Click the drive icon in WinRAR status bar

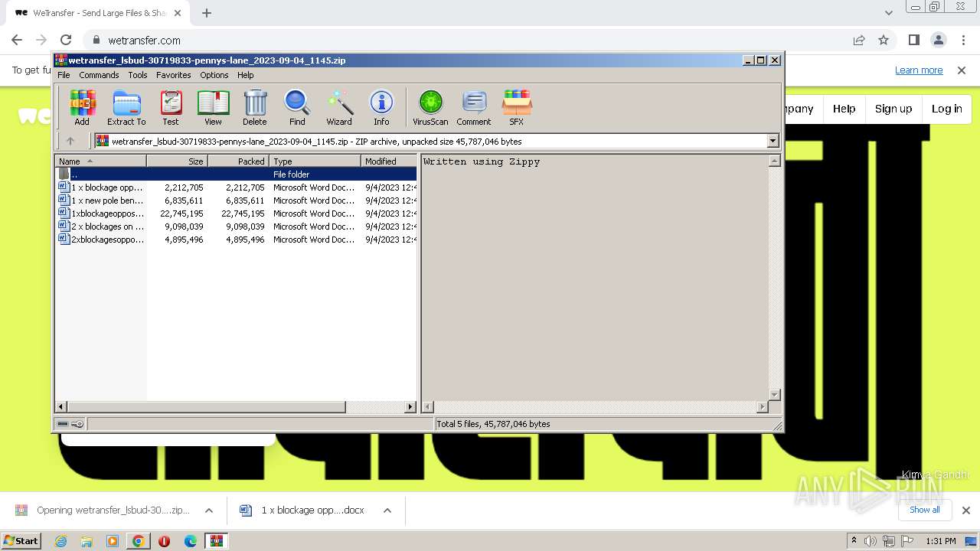coord(63,424)
